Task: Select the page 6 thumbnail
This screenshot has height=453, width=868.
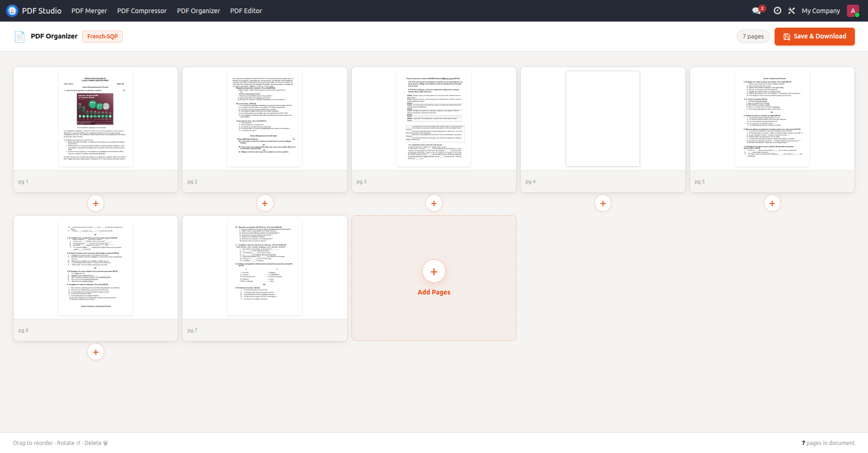Action: coord(96,267)
